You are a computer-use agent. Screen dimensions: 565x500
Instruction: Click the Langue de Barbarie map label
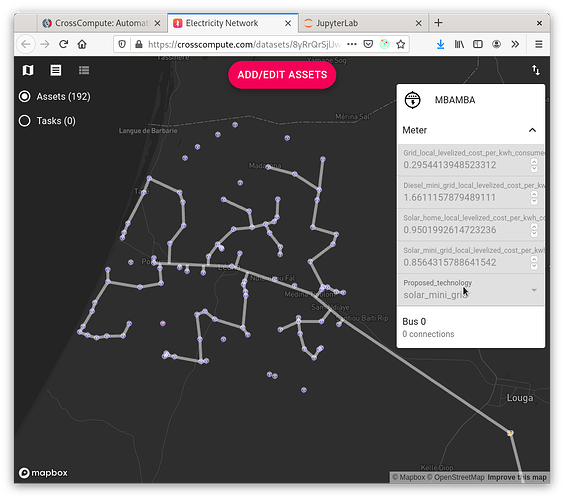(148, 130)
